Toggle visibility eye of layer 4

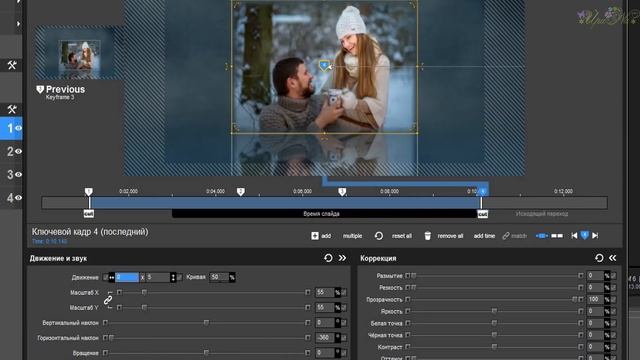18,198
